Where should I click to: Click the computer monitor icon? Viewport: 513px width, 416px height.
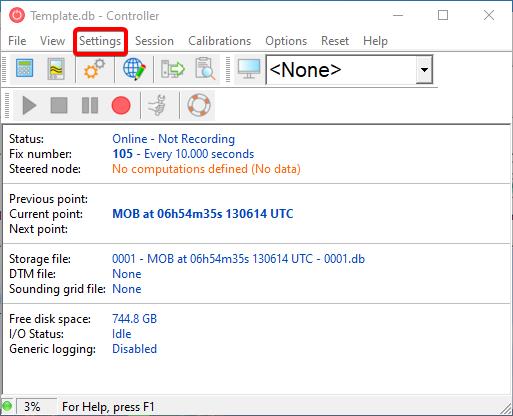(249, 69)
